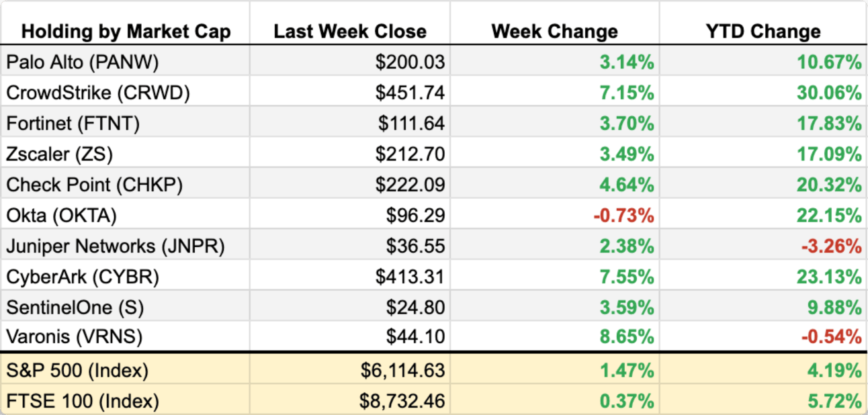Click the Palo Alto (PANW) cell
This screenshot has width=868, height=415.
tap(83, 62)
